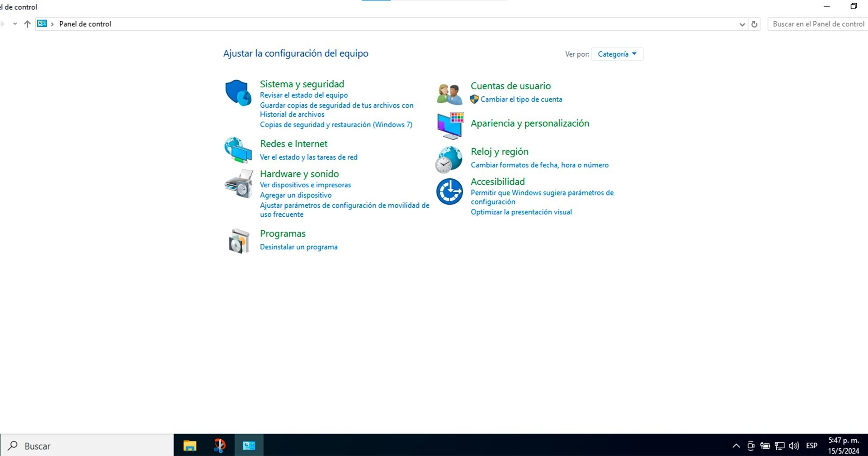Click in Buscar en el Panel de control field

click(817, 24)
